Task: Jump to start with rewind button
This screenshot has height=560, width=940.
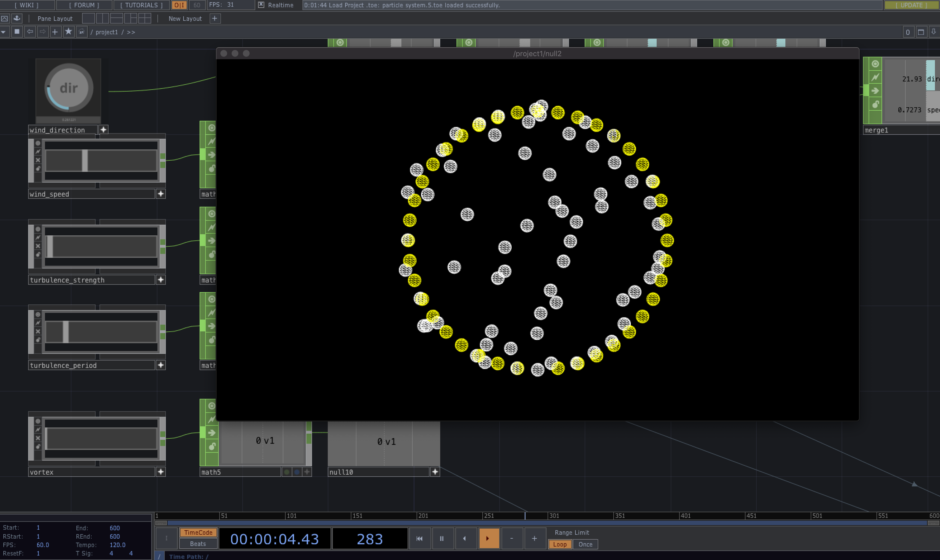Action: coord(419,538)
